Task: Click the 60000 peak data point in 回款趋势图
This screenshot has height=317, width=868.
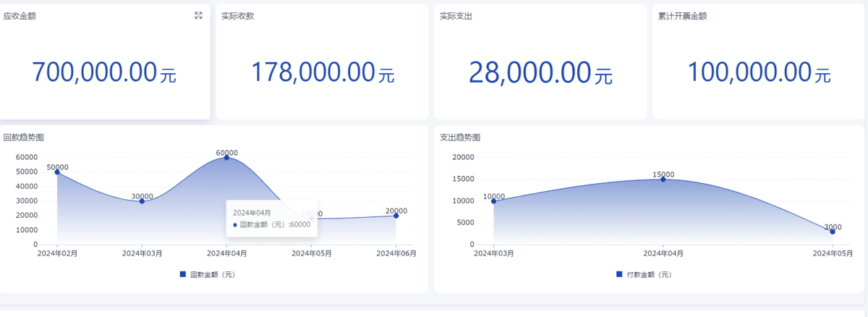Action: tap(226, 157)
